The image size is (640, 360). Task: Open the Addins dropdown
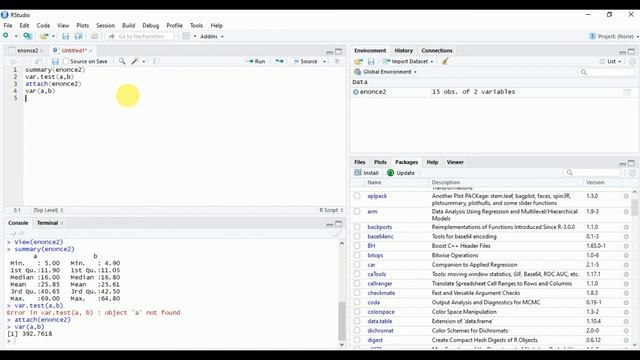pyautogui.click(x=212, y=36)
